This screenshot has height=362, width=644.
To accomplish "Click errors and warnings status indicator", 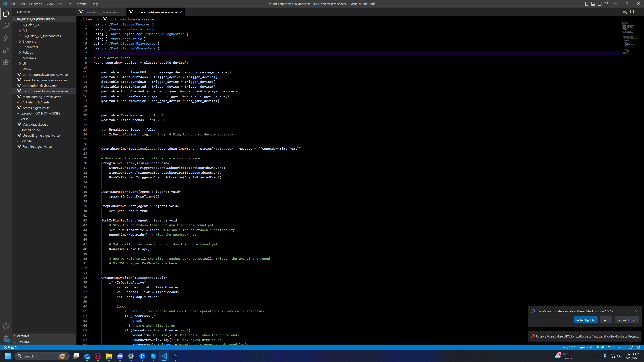I will click(10, 347).
